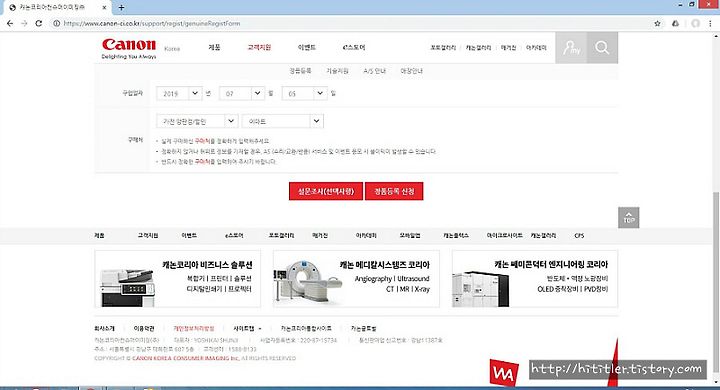Select the 매장안내 submenu tab
This screenshot has height=390, width=720.
[411, 71]
